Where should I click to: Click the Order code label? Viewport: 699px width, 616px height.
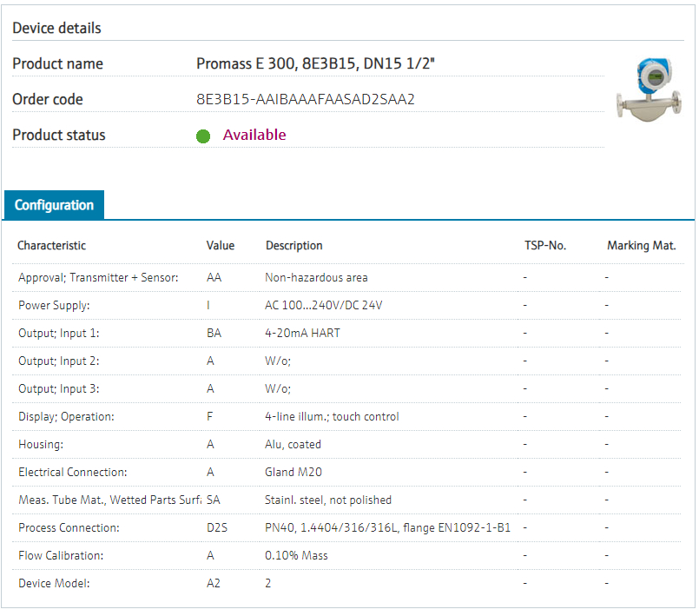click(48, 99)
